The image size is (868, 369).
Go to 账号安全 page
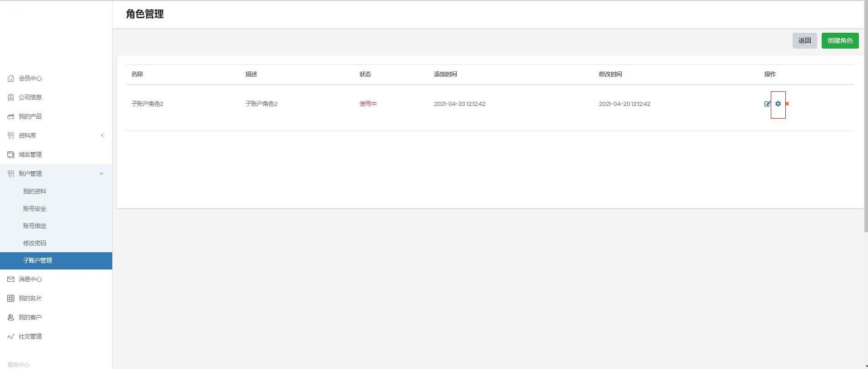[35, 209]
